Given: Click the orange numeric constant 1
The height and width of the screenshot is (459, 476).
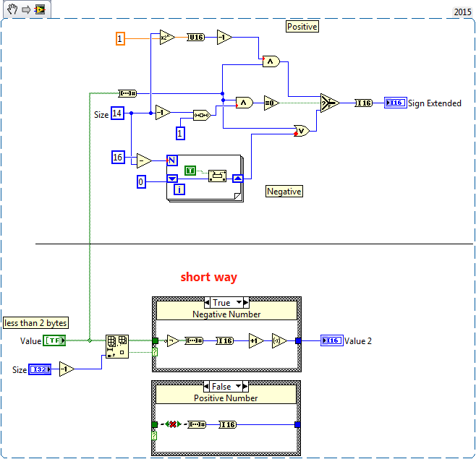Looking at the screenshot, I should [120, 38].
